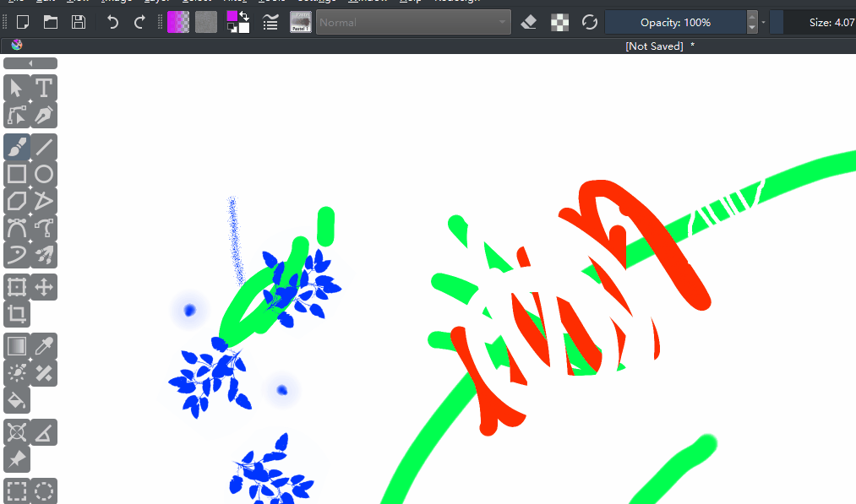Screen dimensions: 856x504
Task: Select the Move tool
Action: click(44, 287)
